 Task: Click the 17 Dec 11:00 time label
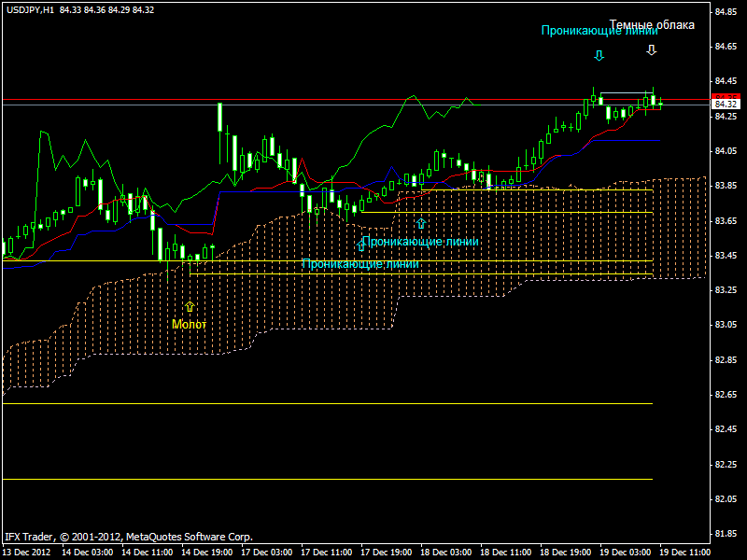(327, 552)
